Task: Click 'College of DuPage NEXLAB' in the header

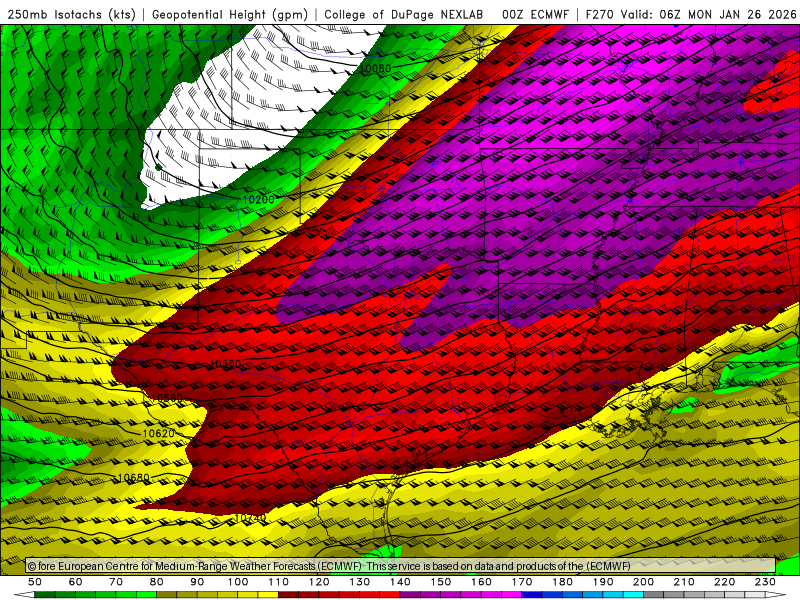Action: pos(404,14)
